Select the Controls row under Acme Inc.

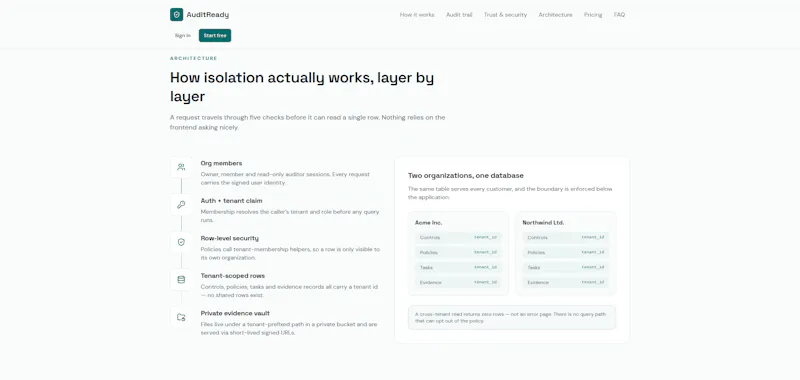coord(458,238)
